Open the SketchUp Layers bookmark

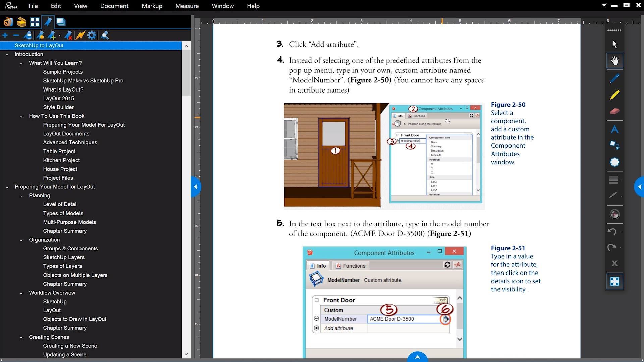click(x=64, y=257)
